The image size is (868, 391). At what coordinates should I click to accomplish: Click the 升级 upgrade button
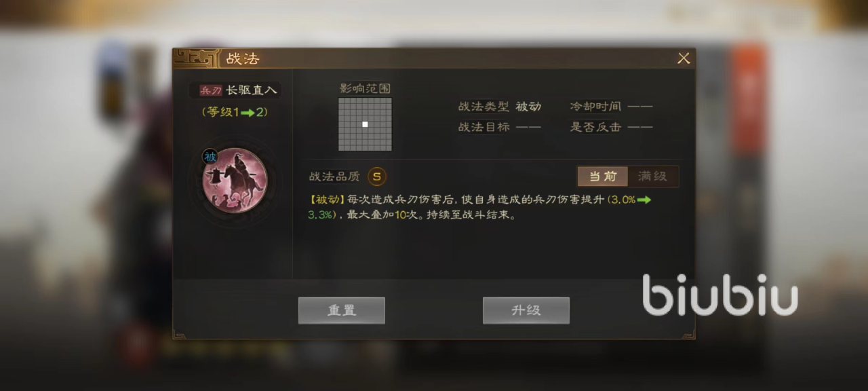point(526,310)
